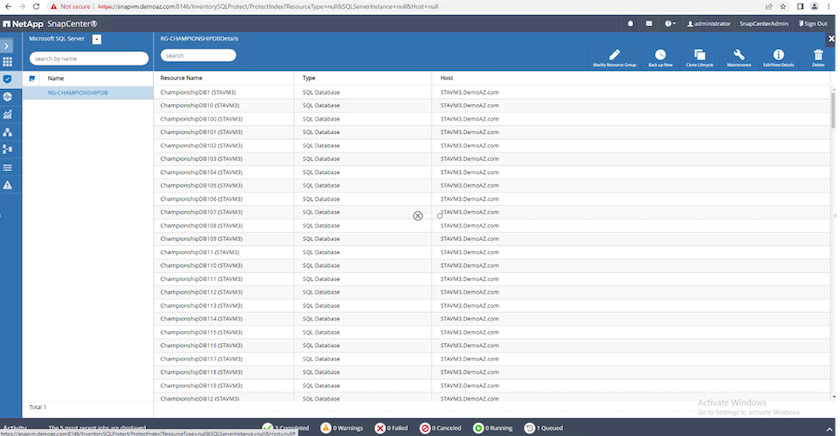Focus the resource details search box
The height and width of the screenshot is (436, 840).
(198, 55)
